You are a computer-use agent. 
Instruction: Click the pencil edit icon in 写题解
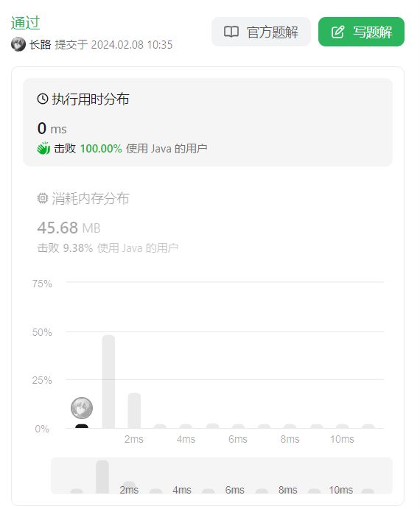337,32
